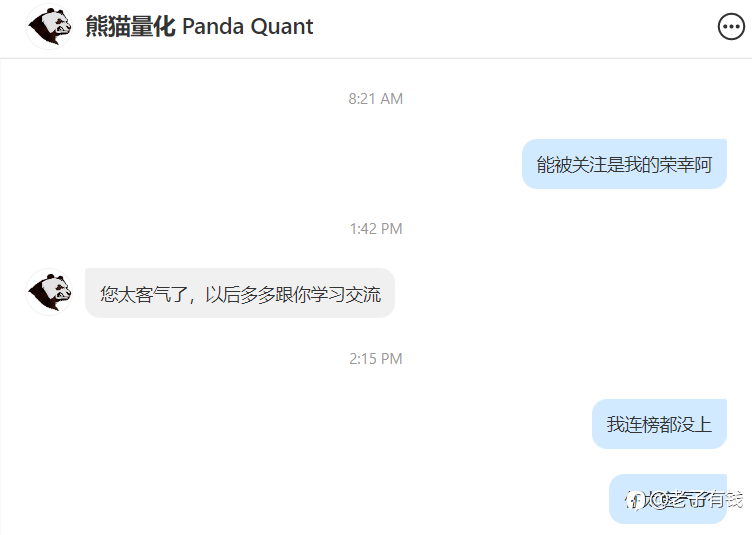Click the 量化 characters in the header title
The height and width of the screenshot is (535, 752).
[x=153, y=26]
